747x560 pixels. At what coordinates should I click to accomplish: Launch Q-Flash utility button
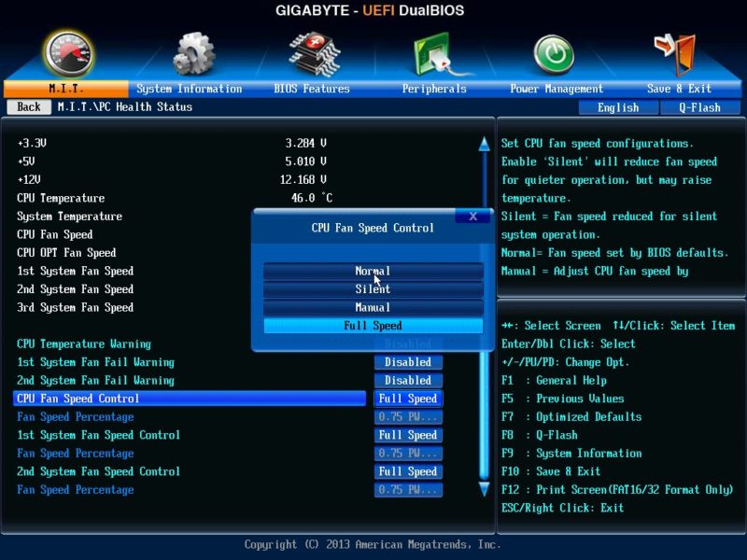[699, 107]
